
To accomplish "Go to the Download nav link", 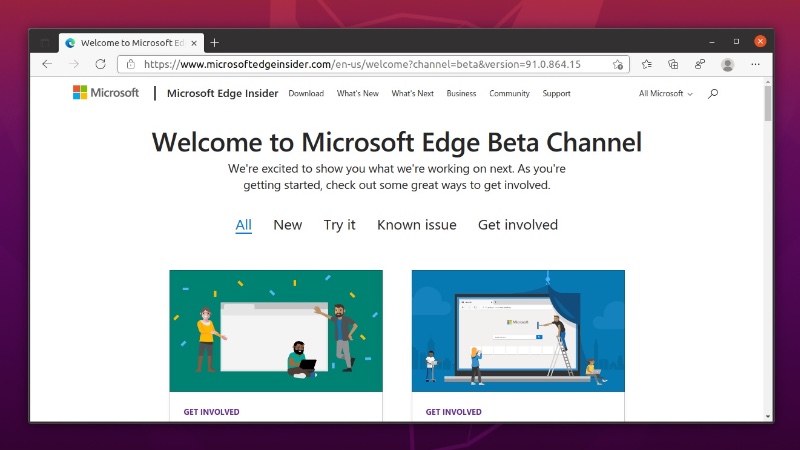I will pos(306,94).
